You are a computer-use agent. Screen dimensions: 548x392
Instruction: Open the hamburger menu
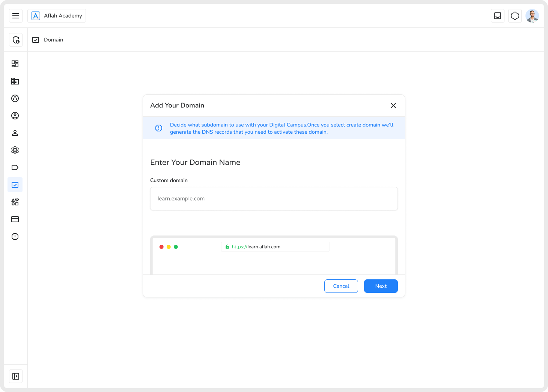(x=16, y=16)
